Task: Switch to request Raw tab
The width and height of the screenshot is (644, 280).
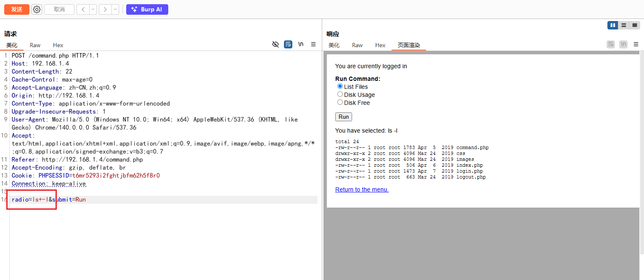Action: click(35, 45)
